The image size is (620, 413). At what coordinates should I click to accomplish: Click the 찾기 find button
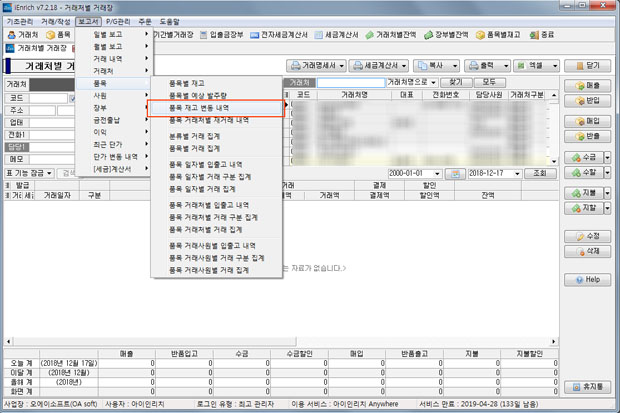coord(455,82)
